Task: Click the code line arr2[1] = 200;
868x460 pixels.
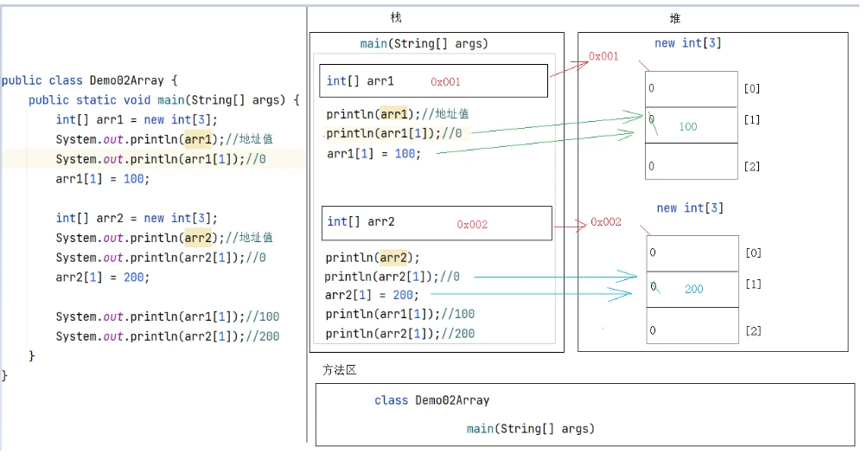Action: (x=102, y=278)
